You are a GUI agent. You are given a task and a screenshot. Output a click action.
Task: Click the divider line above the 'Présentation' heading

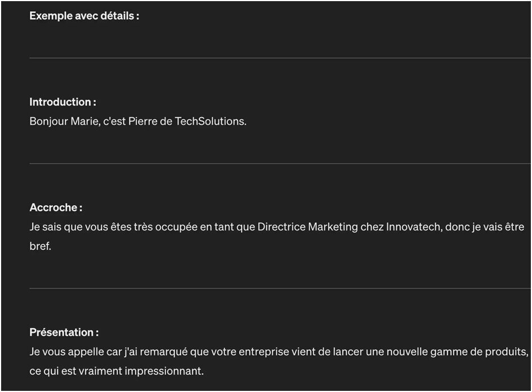pyautogui.click(x=280, y=289)
